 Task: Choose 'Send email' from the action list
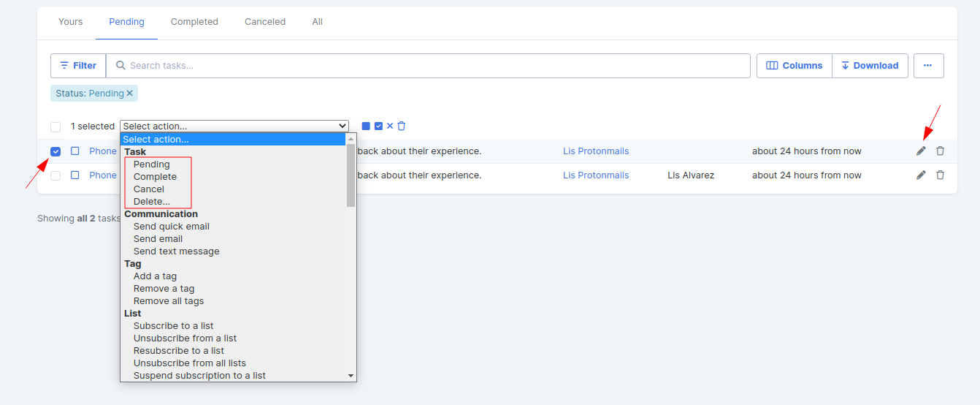pos(158,238)
